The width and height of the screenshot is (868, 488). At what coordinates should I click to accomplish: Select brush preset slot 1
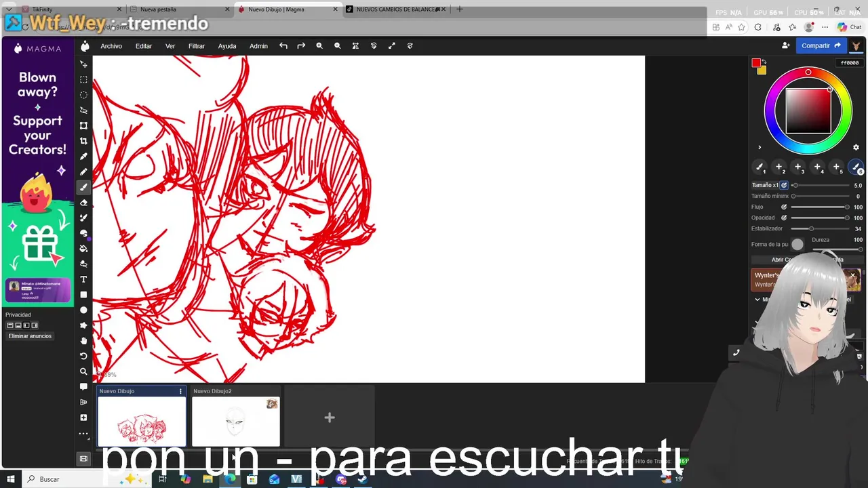[x=759, y=167]
